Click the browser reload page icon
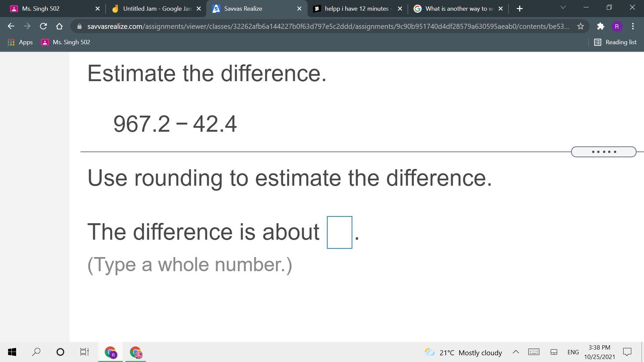644x362 pixels. coord(43,26)
